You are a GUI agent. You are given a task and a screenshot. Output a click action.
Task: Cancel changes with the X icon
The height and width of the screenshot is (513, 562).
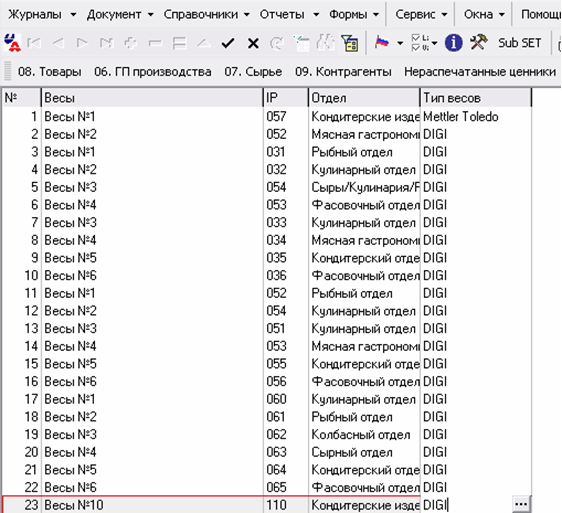pyautogui.click(x=253, y=43)
